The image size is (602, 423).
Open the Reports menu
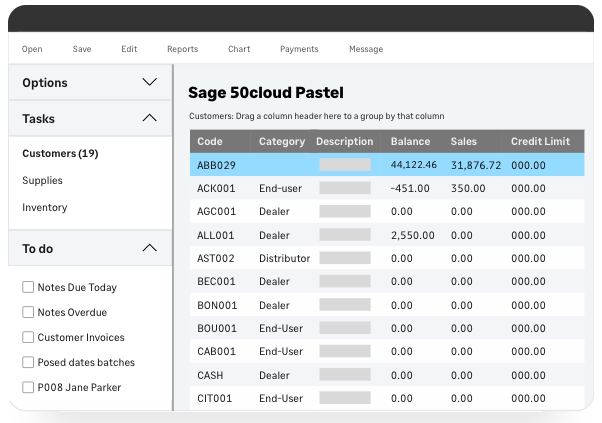(x=182, y=49)
